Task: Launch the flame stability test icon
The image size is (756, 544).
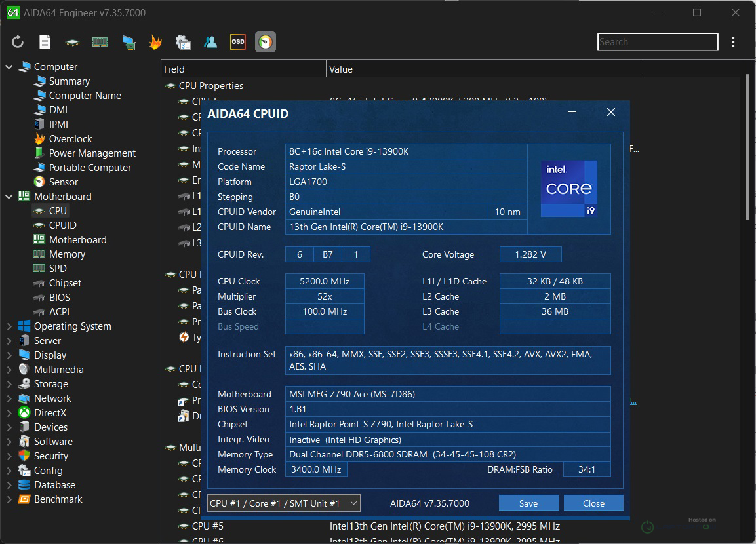Action: (x=155, y=42)
